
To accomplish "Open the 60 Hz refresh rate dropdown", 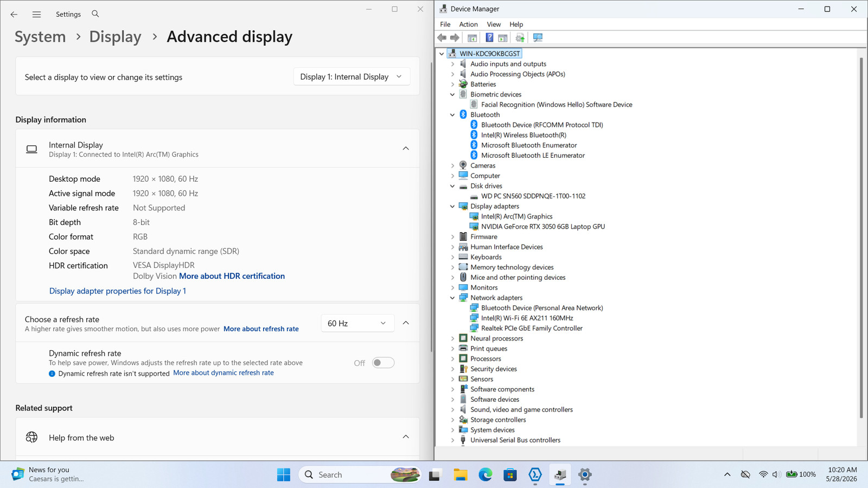I will pos(357,323).
